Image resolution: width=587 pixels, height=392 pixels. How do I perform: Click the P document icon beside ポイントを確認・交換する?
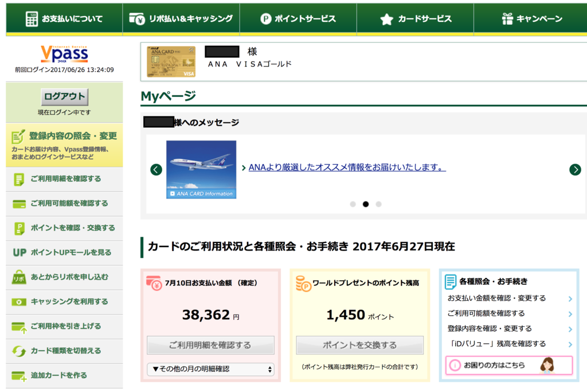point(19,229)
